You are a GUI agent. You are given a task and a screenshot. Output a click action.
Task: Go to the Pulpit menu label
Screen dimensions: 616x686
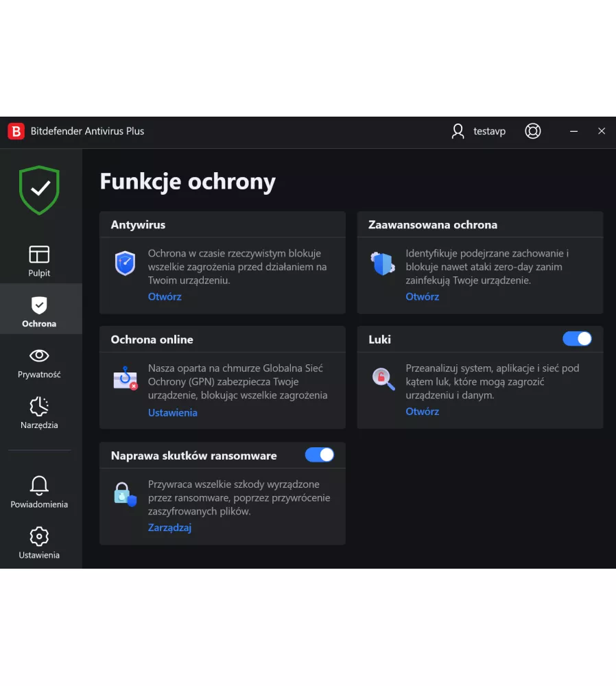[39, 273]
